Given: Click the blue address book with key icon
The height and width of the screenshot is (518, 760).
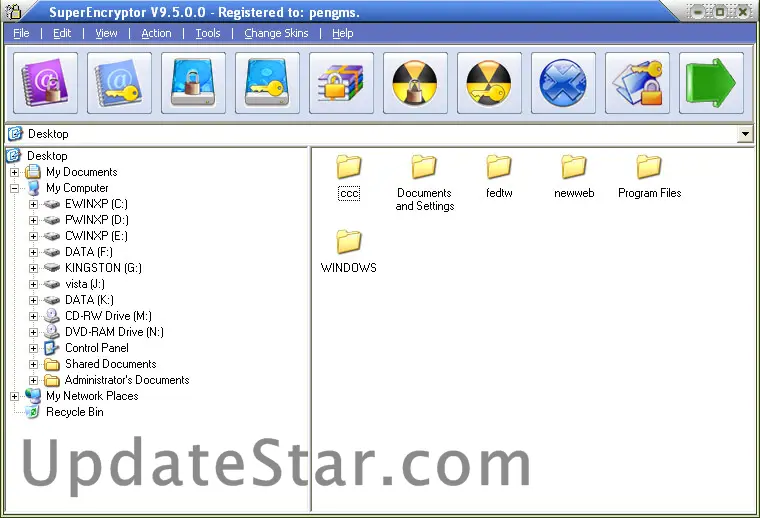Looking at the screenshot, I should (x=119, y=83).
